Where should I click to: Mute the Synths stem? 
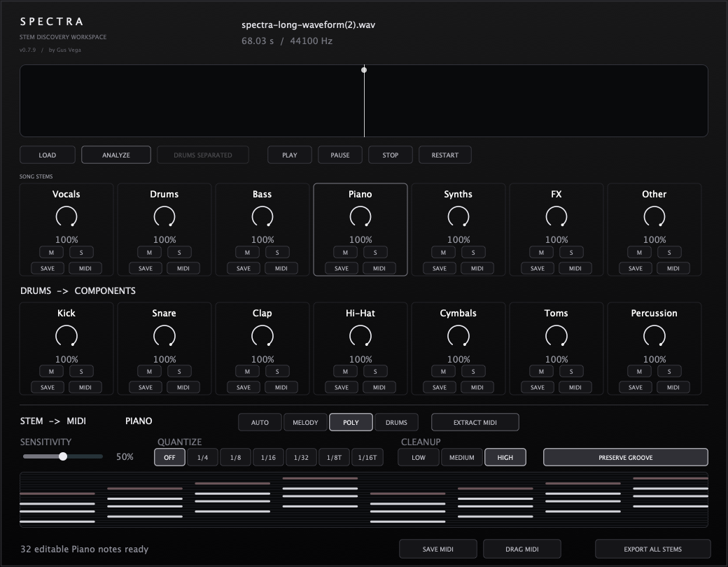pos(443,252)
